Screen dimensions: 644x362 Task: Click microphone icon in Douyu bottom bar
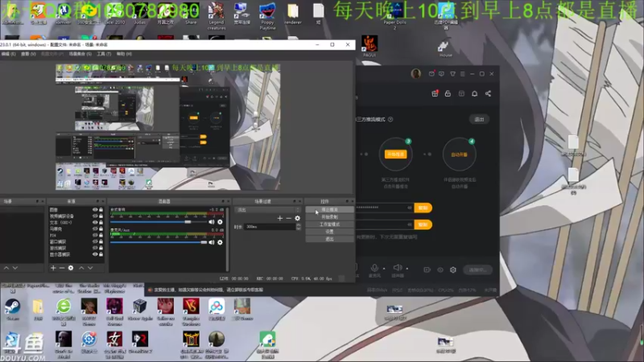tap(374, 268)
